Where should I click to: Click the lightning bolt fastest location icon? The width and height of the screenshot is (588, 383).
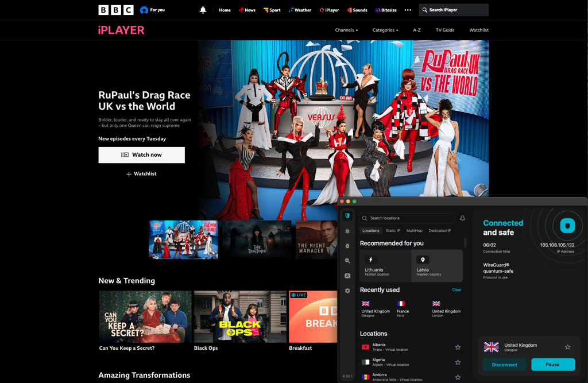370,260
